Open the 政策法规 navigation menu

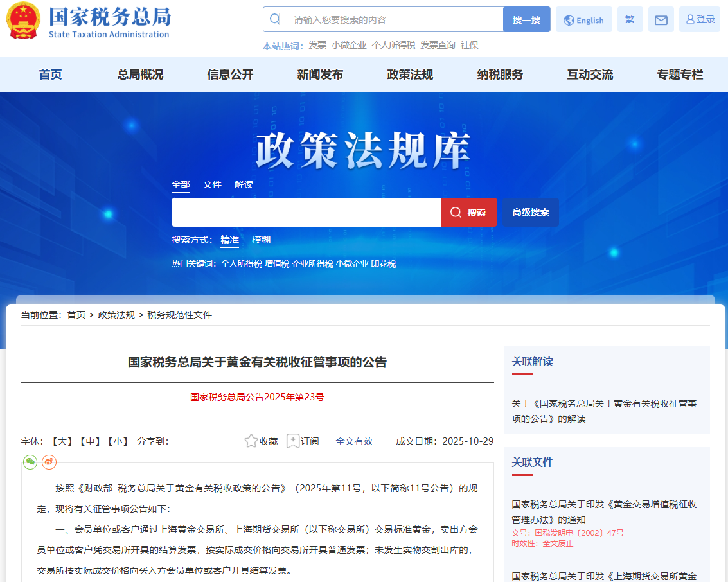click(410, 75)
